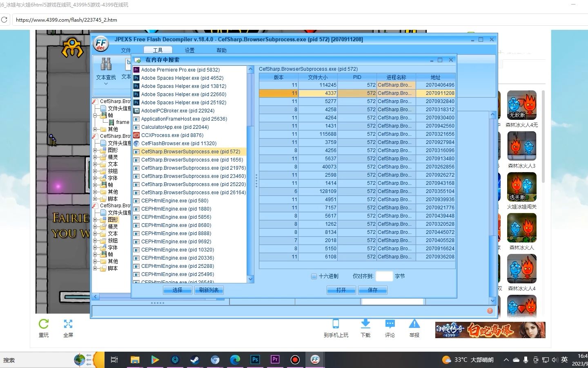Click the 举报 report icon
This screenshot has width=588, height=368.
414,324
